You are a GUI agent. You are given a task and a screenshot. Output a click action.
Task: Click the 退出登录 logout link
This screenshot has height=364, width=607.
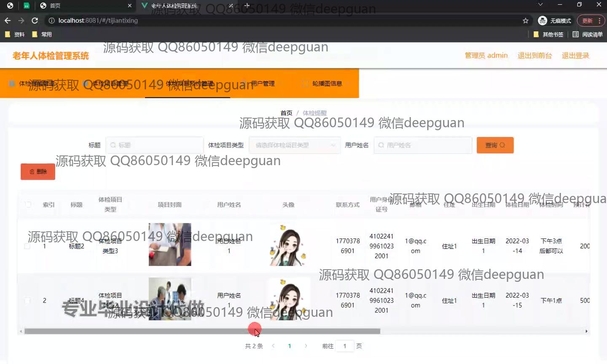[x=575, y=56]
